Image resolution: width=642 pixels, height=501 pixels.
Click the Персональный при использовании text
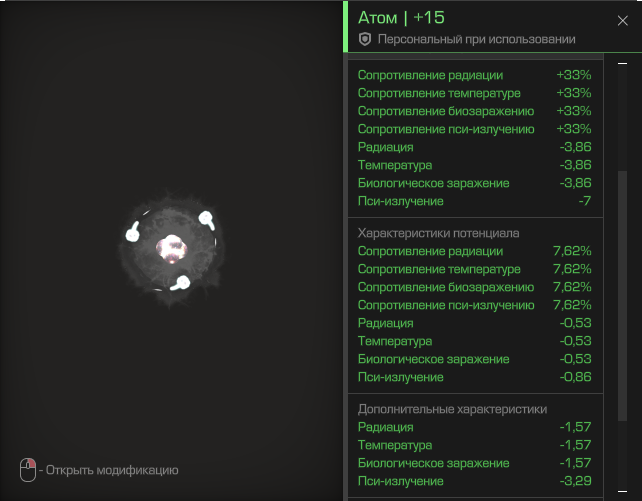477,39
